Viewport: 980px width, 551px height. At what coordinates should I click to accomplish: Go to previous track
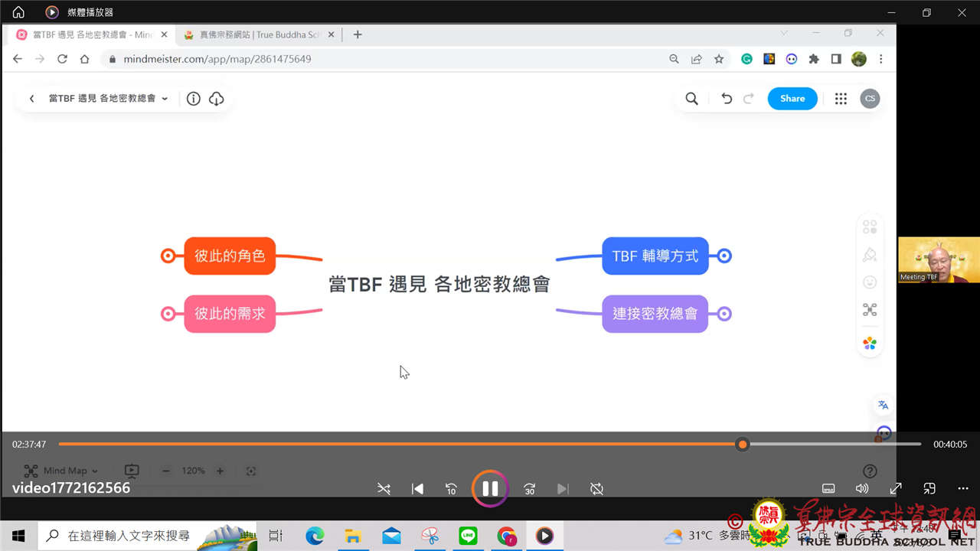[x=417, y=489]
